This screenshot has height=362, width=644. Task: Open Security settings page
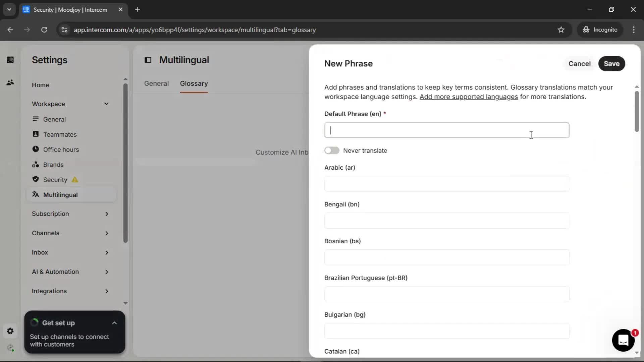coord(55,180)
